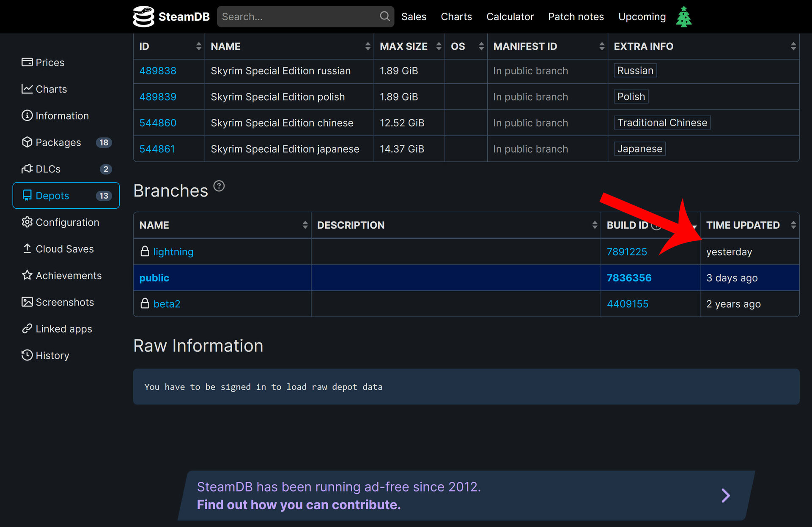The height and width of the screenshot is (527, 812).
Task: Click the search magnifier icon
Action: [x=384, y=16]
